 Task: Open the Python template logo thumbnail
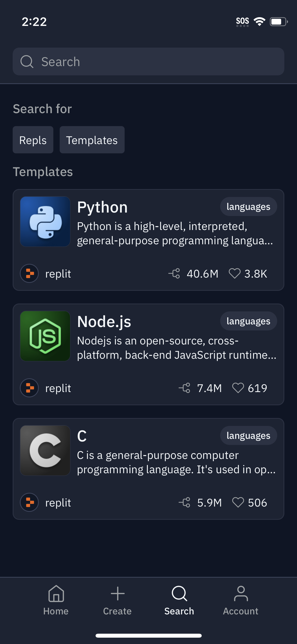[x=45, y=222]
